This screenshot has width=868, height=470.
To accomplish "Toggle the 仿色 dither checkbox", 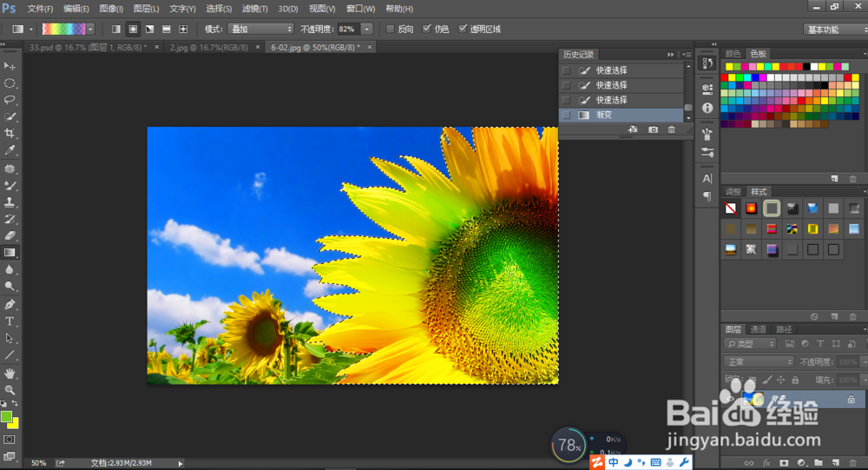I will (x=427, y=29).
